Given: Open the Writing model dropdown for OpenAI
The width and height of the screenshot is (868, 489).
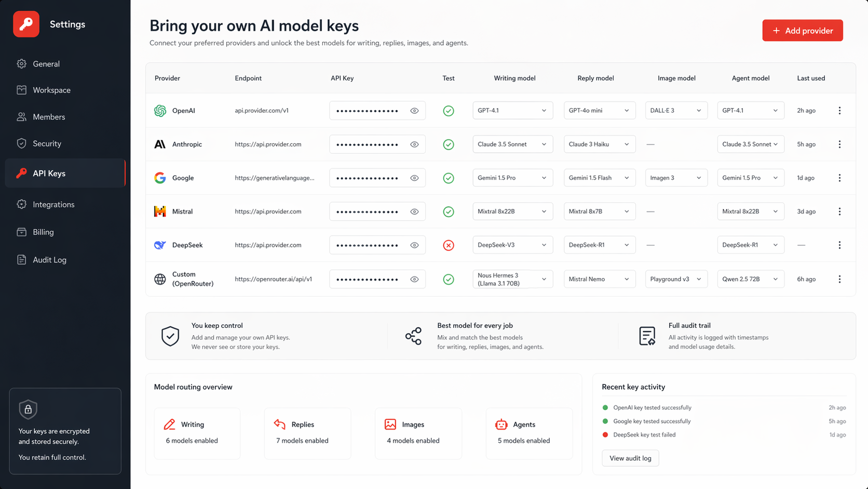Looking at the screenshot, I should click(512, 110).
